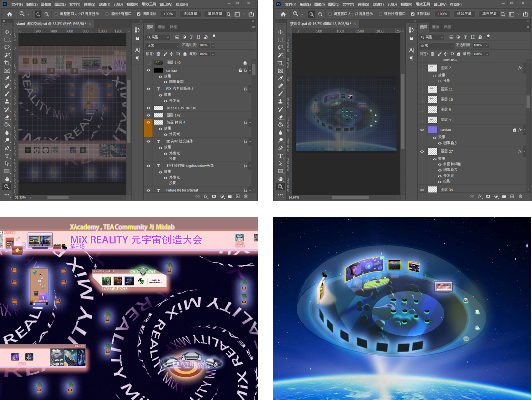Select the Brush tool in right window
This screenshot has width=532, height=400.
point(281,94)
